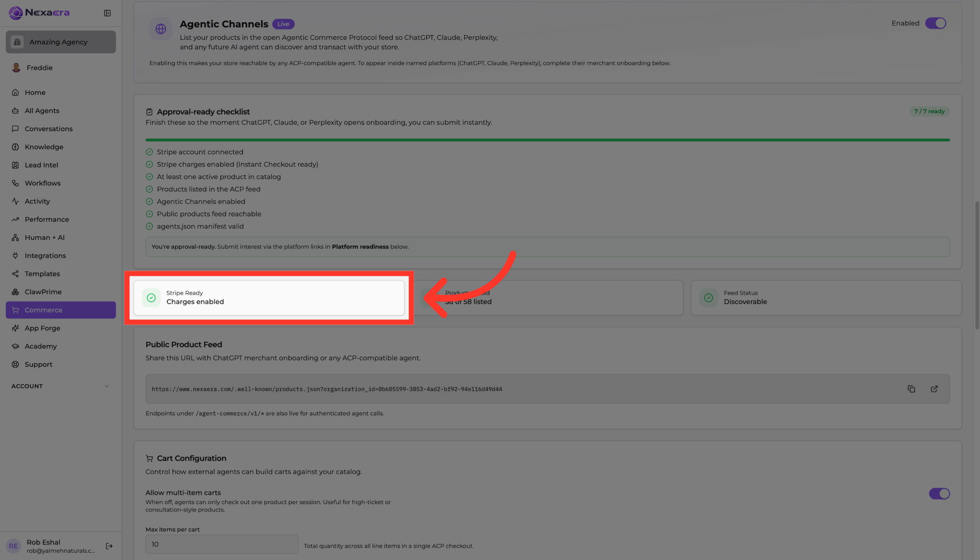
Task: Open All Agents page
Action: 61,110
